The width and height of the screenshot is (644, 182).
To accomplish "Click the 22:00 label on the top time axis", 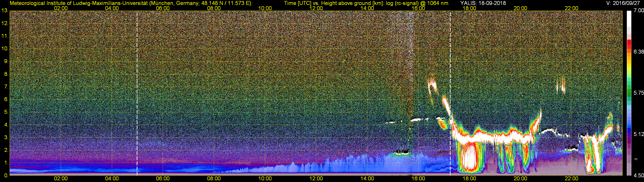I will pos(571,8).
